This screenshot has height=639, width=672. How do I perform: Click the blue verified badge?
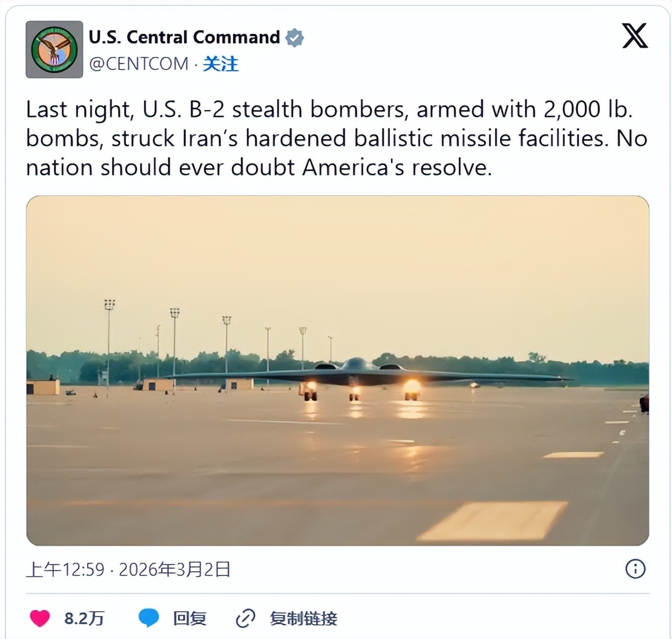pyautogui.click(x=294, y=38)
